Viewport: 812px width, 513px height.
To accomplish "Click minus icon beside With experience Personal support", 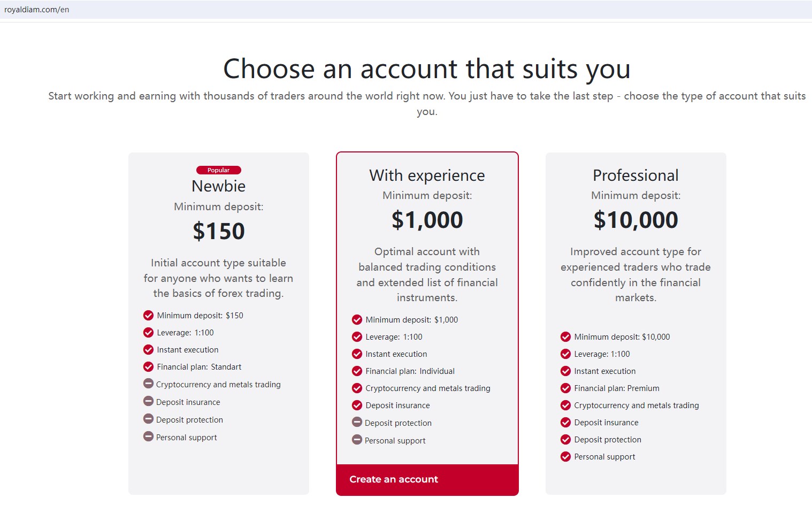I will tap(357, 440).
